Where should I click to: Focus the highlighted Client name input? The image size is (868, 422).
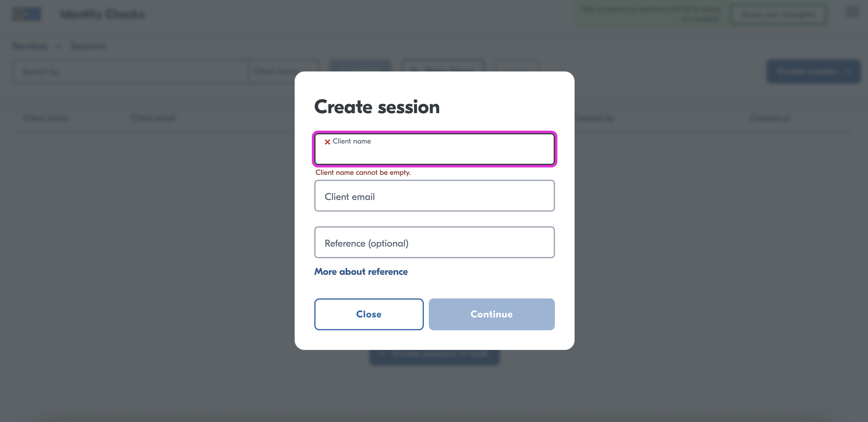[434, 149]
